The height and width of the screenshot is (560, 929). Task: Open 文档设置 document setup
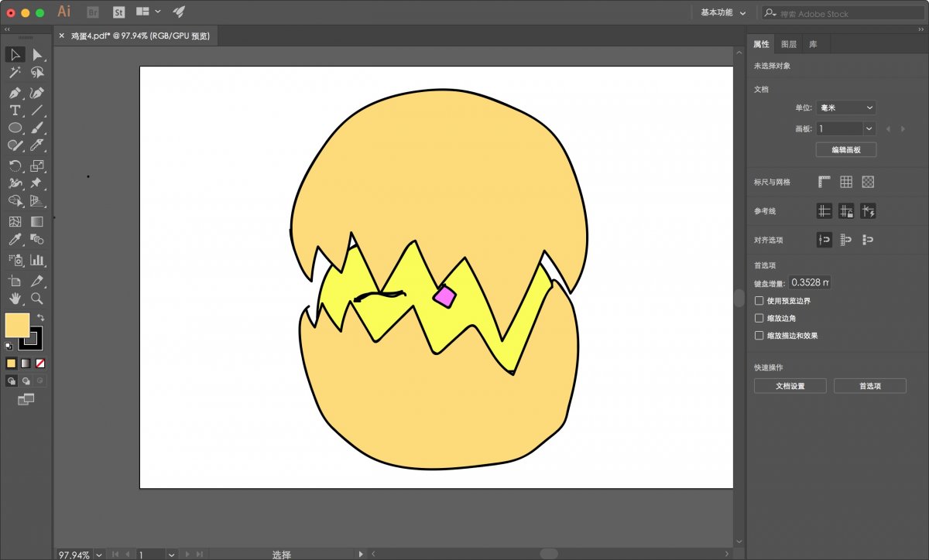(x=790, y=385)
